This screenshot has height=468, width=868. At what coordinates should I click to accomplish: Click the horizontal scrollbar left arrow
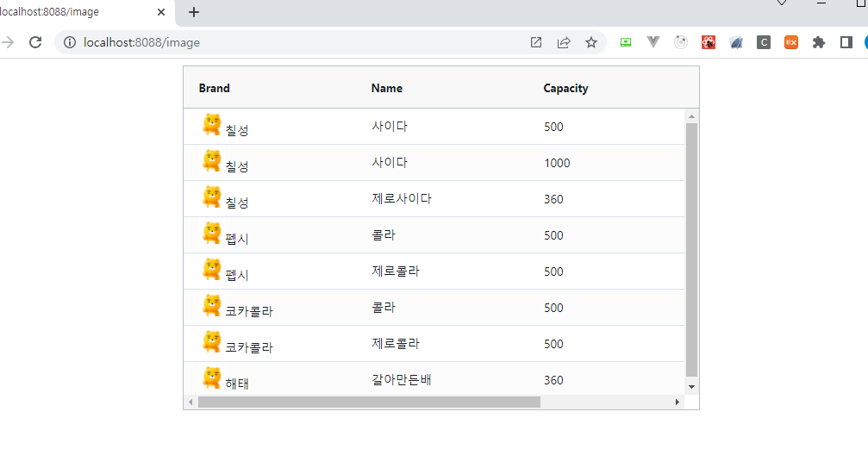(x=191, y=402)
